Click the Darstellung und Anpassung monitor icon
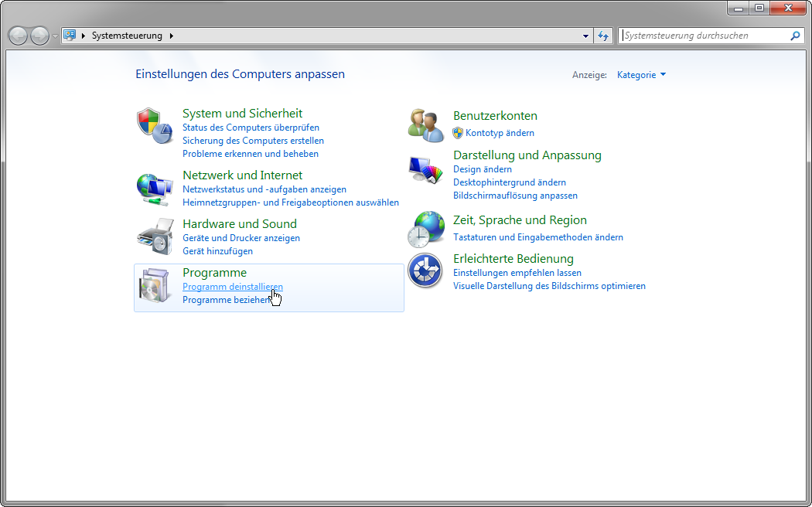The width and height of the screenshot is (812, 507). pyautogui.click(x=426, y=172)
